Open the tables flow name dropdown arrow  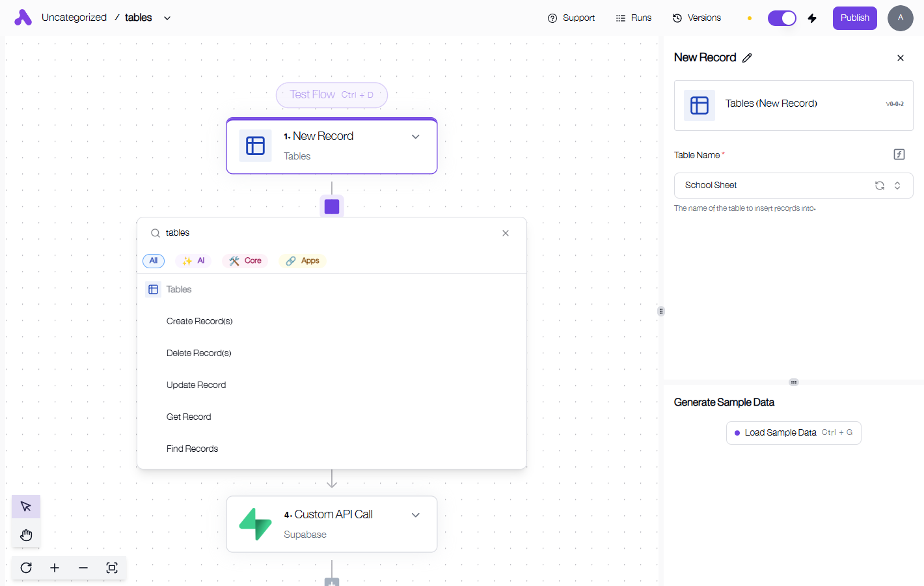(x=167, y=18)
